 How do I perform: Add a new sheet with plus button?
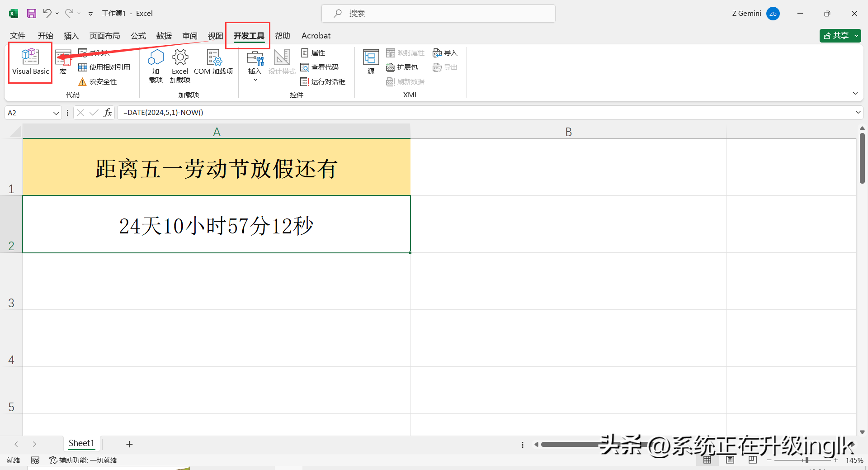tap(129, 444)
